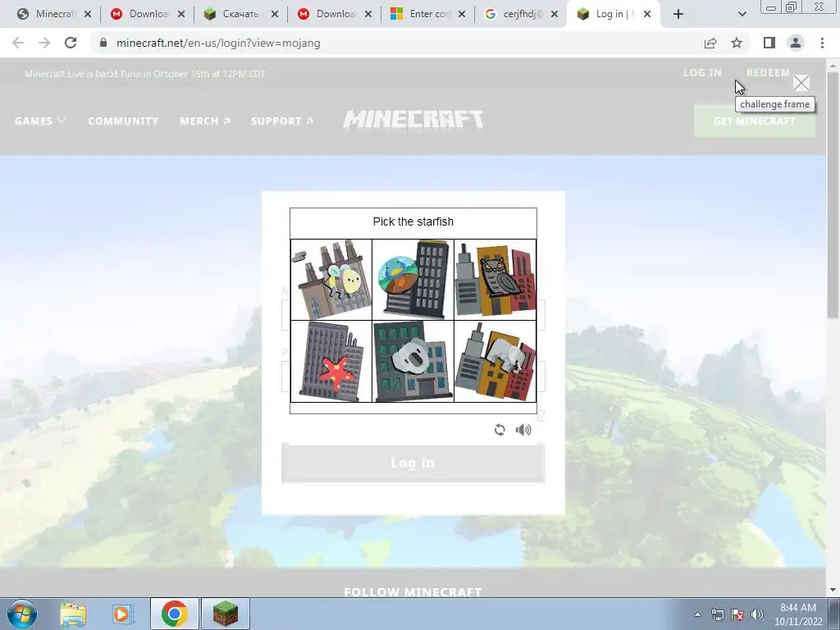The image size is (840, 630).
Task: Select the peacock globe tile
Action: pyautogui.click(x=413, y=280)
